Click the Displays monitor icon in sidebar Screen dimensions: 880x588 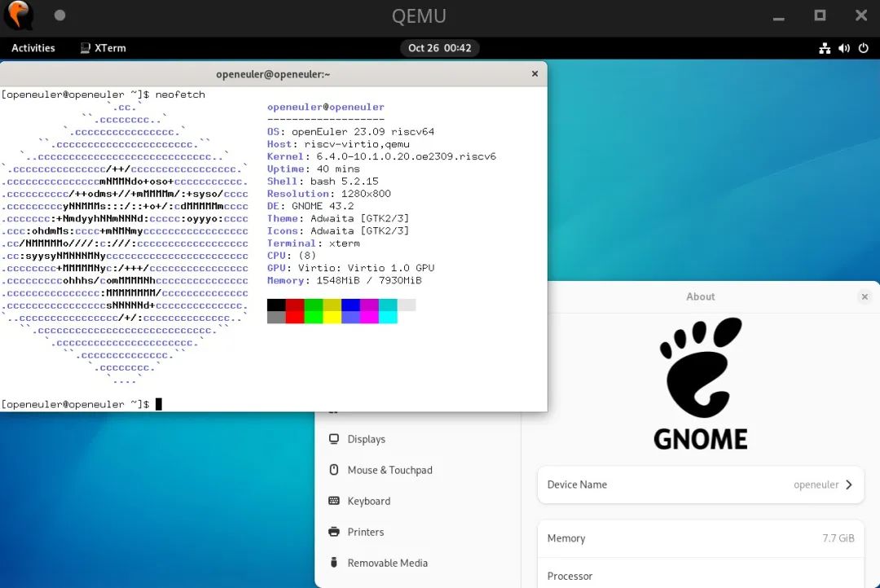pyautogui.click(x=334, y=439)
